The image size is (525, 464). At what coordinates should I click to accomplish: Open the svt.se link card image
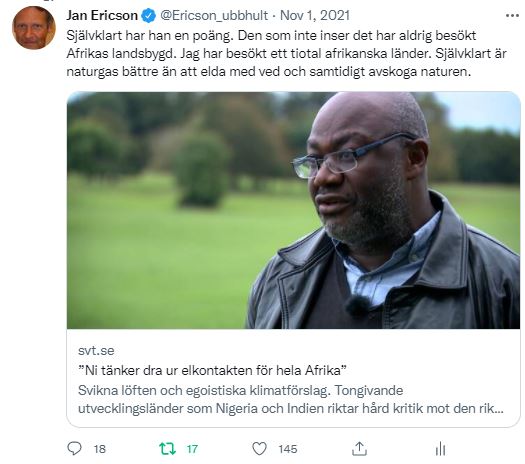(293, 210)
